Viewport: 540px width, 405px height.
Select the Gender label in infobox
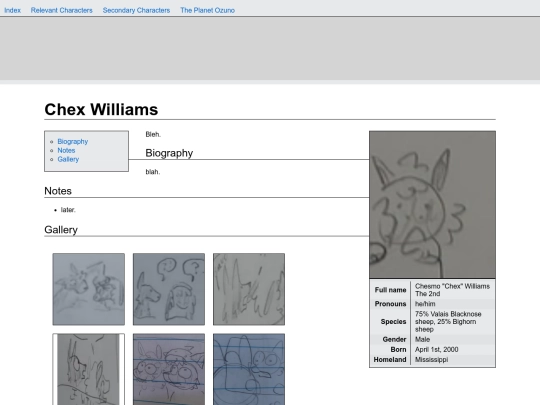[394, 339]
